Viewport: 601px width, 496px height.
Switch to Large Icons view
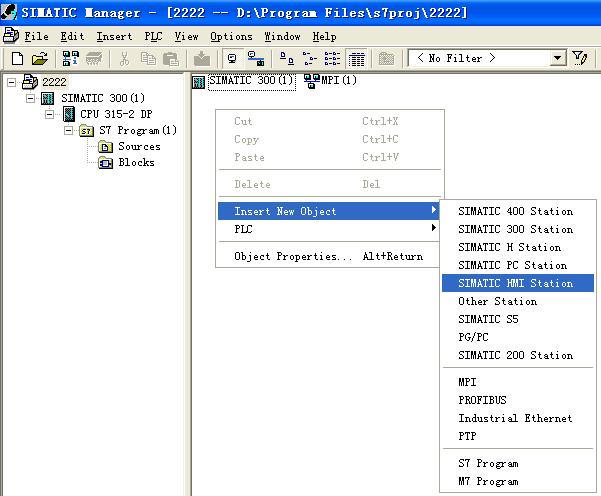(287, 59)
